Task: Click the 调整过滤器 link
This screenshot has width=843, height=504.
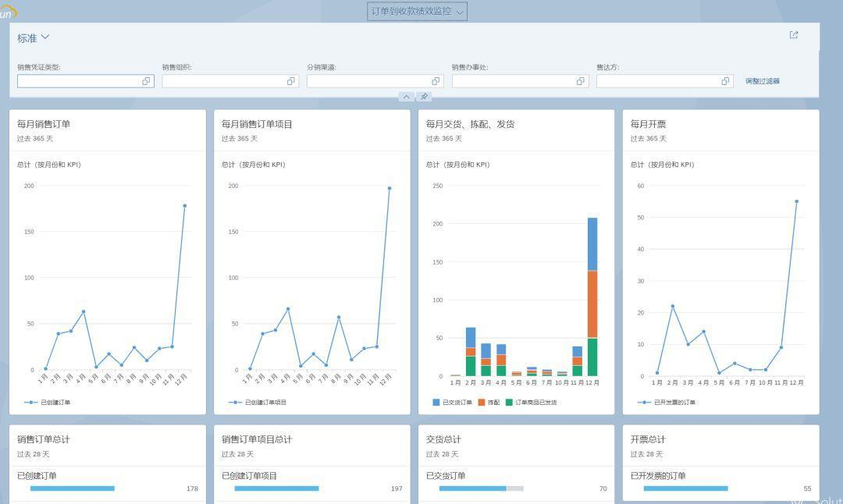Action: pyautogui.click(x=763, y=81)
